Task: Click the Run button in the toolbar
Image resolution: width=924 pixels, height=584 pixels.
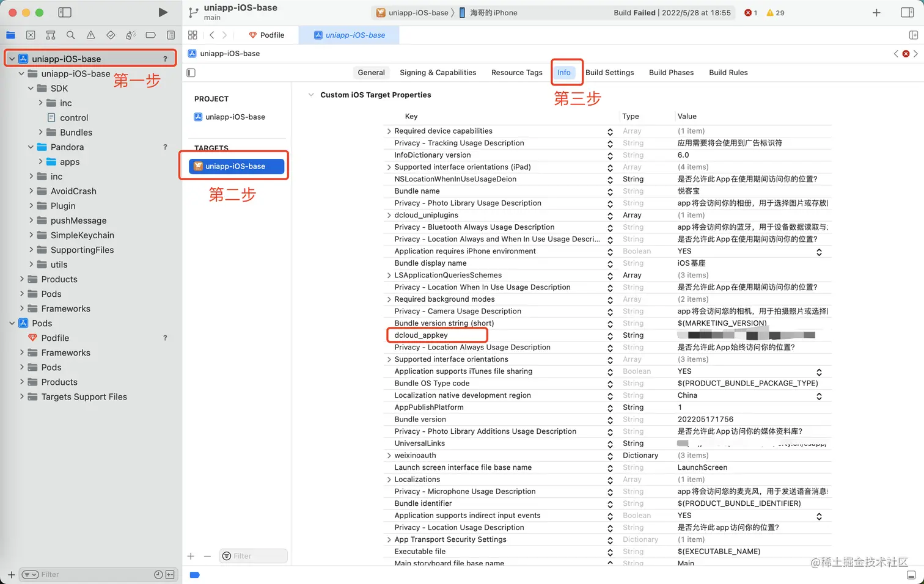Action: point(162,12)
